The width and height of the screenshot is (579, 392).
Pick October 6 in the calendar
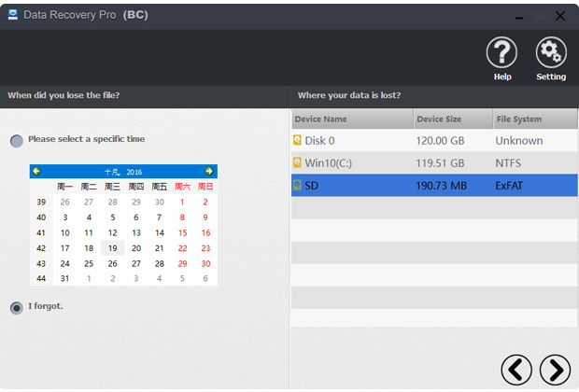click(x=136, y=217)
